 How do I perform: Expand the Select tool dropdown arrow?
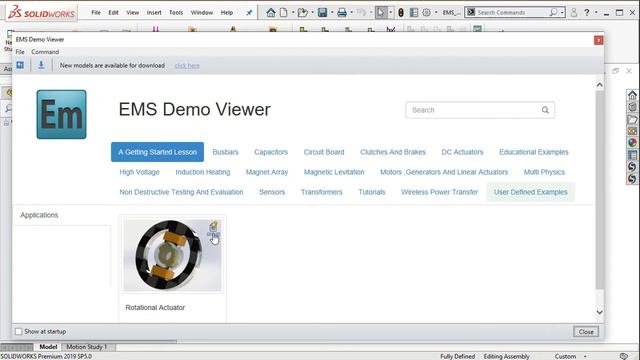(391, 13)
